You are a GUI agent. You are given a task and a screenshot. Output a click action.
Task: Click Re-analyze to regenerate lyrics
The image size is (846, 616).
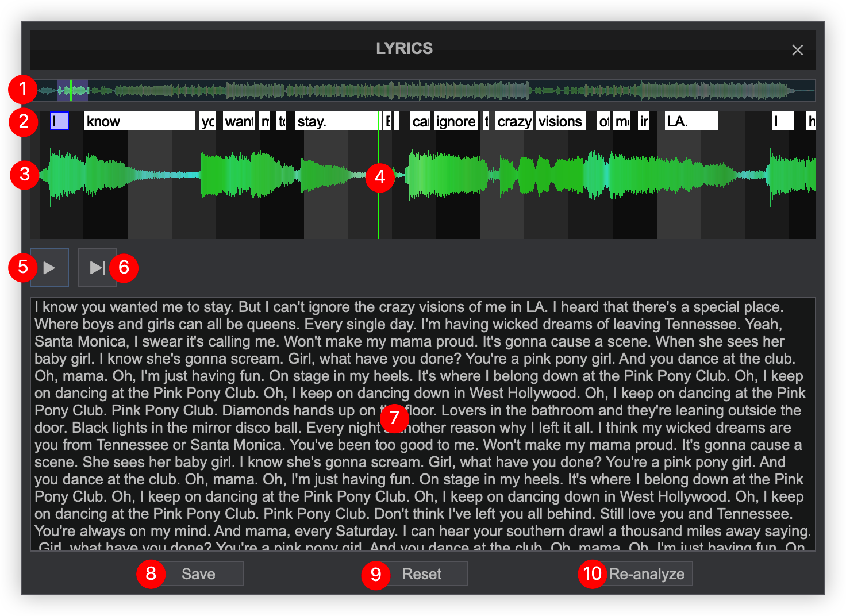pyautogui.click(x=646, y=574)
